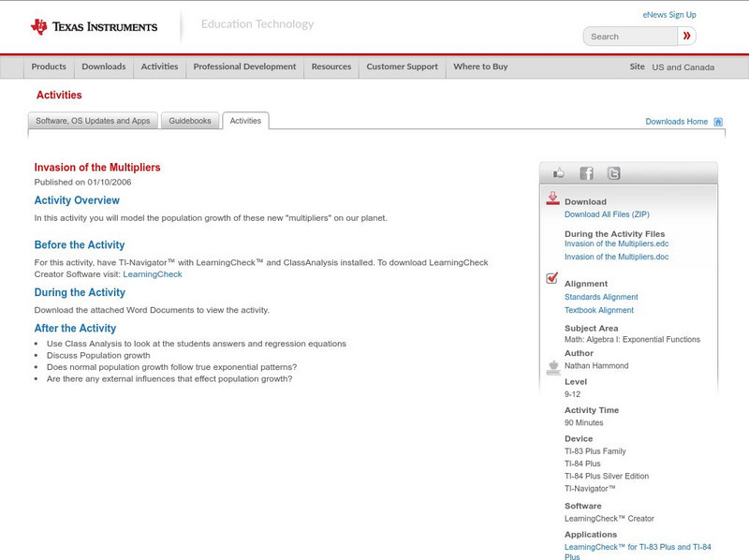749x560 pixels.
Task: Click into the Search field
Action: point(630,37)
